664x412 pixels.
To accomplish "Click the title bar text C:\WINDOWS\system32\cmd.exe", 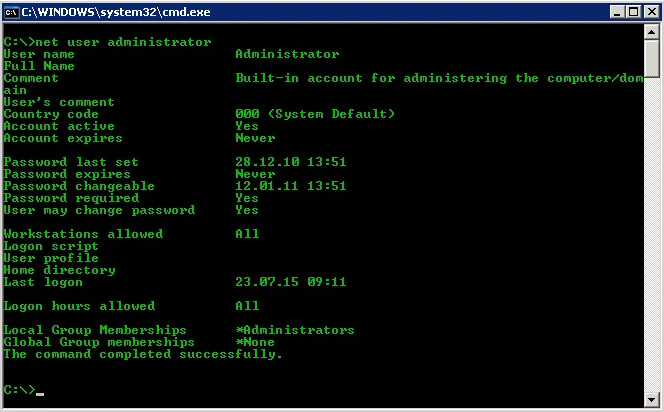I will (x=116, y=12).
